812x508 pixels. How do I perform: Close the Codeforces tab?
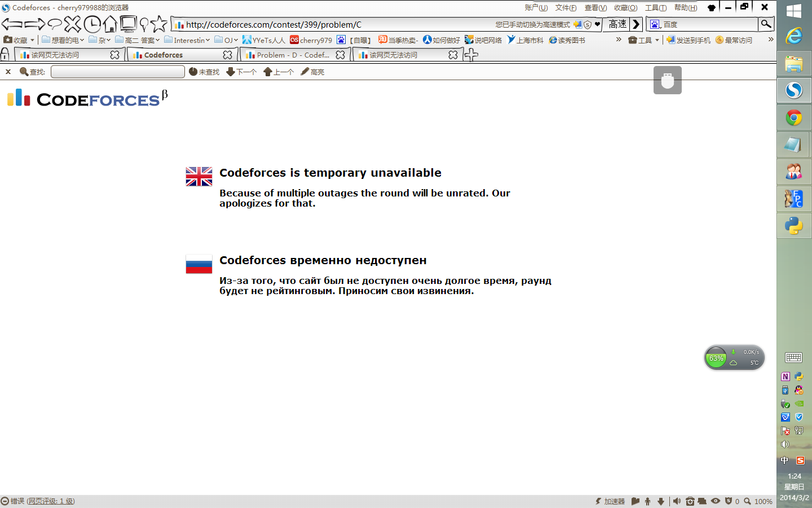tap(228, 55)
